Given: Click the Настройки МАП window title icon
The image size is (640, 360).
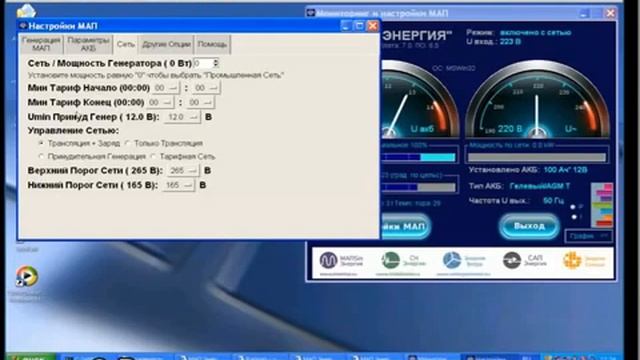Looking at the screenshot, I should tap(23, 26).
